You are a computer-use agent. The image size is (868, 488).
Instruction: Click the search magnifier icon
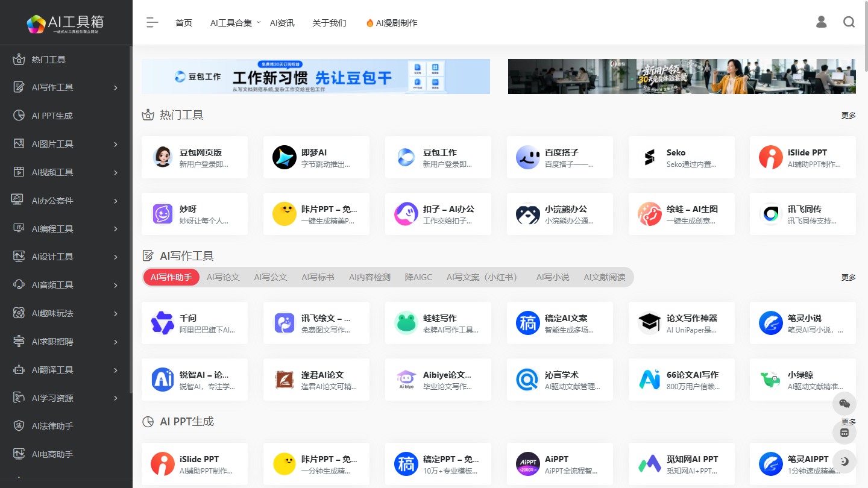[849, 22]
